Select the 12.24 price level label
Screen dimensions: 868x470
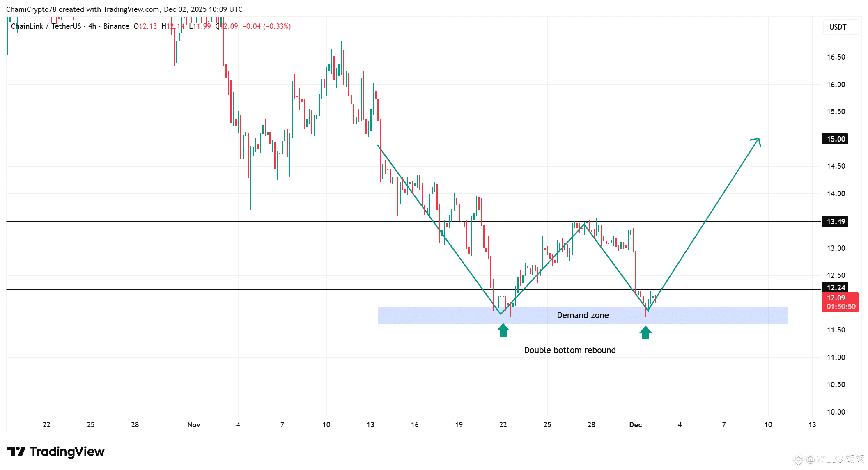click(835, 287)
